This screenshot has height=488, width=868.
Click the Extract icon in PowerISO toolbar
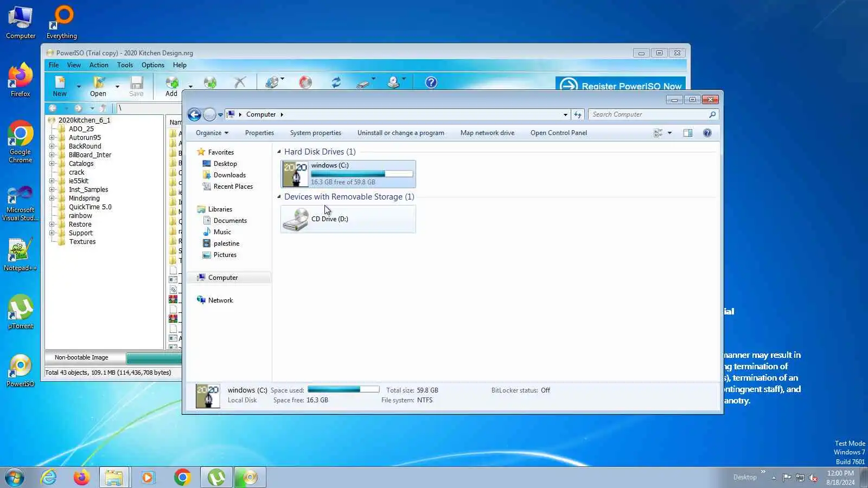[210, 82]
